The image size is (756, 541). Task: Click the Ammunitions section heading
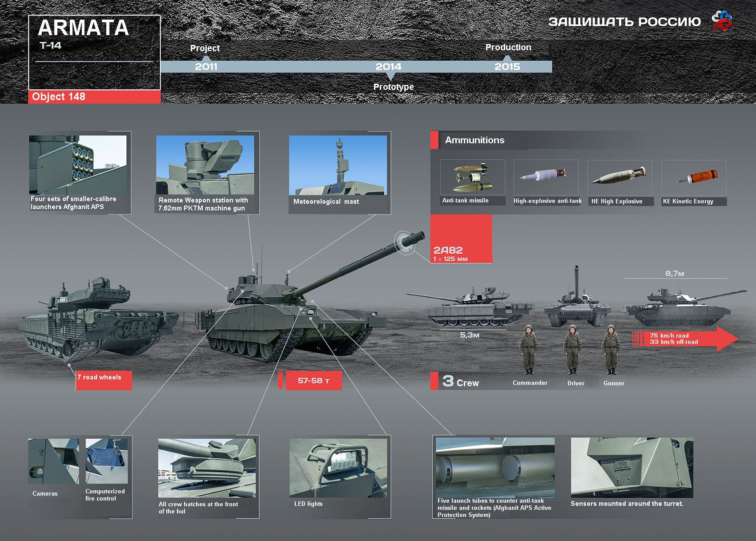pos(475,140)
